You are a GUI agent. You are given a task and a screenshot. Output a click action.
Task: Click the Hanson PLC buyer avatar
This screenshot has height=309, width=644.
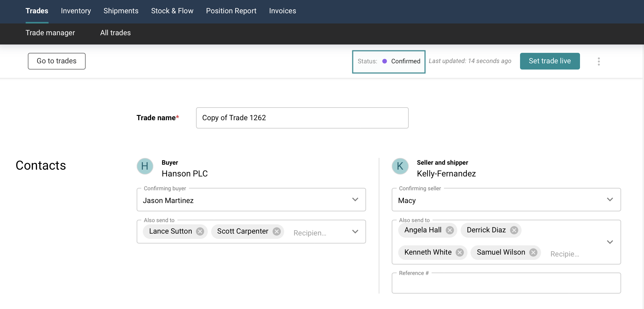(145, 166)
